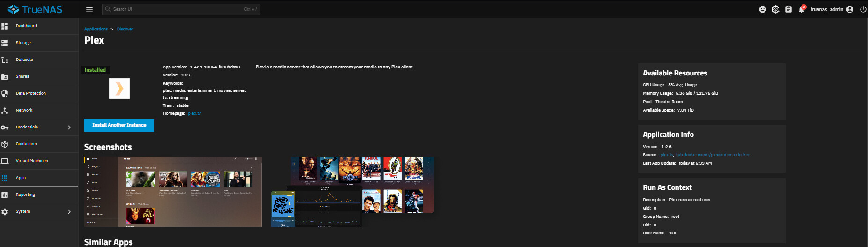Screen dimensions: 868x247
Task: Open the TrueCommand status icon
Action: pyautogui.click(x=776, y=9)
